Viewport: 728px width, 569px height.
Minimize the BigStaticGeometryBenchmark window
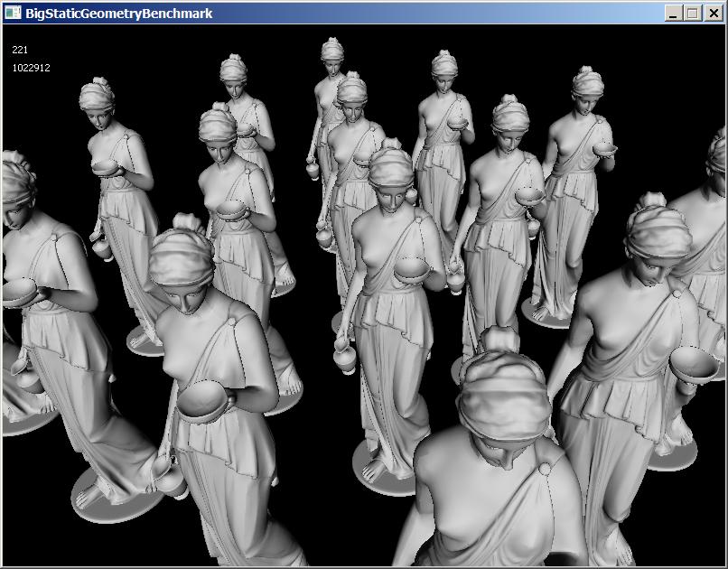tap(674, 13)
